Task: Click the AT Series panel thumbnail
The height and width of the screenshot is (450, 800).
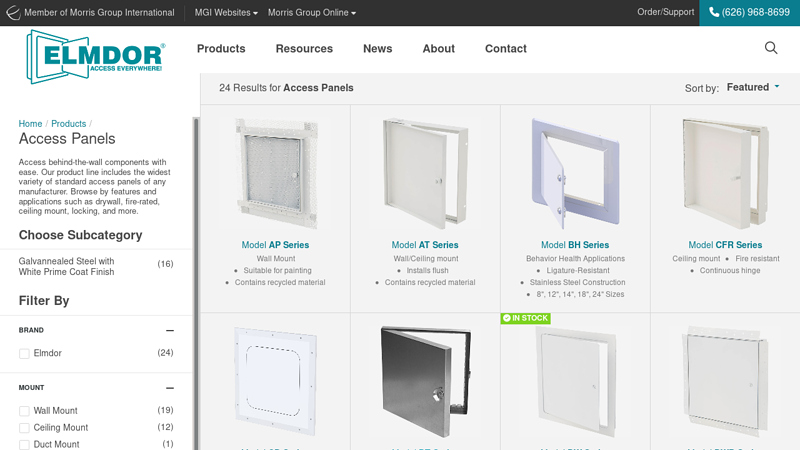Action: click(425, 173)
